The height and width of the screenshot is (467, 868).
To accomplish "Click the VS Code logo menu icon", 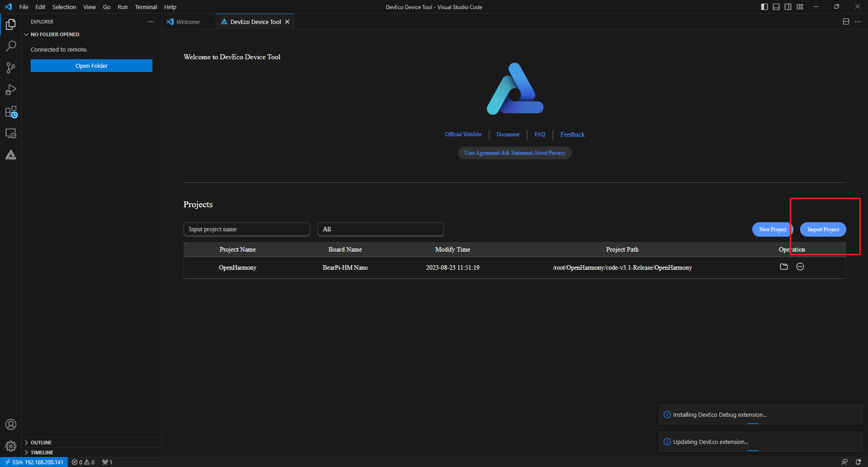I will coord(8,7).
